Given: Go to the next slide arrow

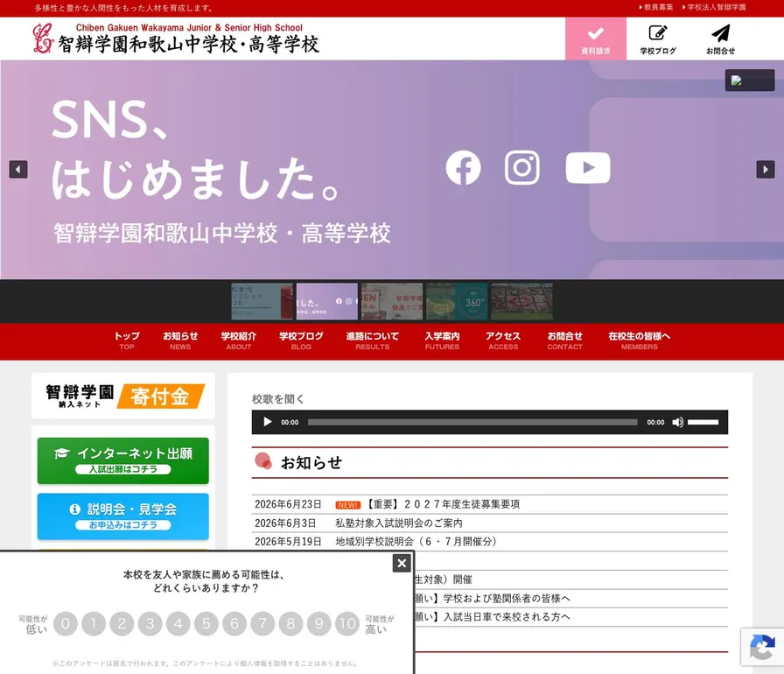Looking at the screenshot, I should click(x=766, y=170).
